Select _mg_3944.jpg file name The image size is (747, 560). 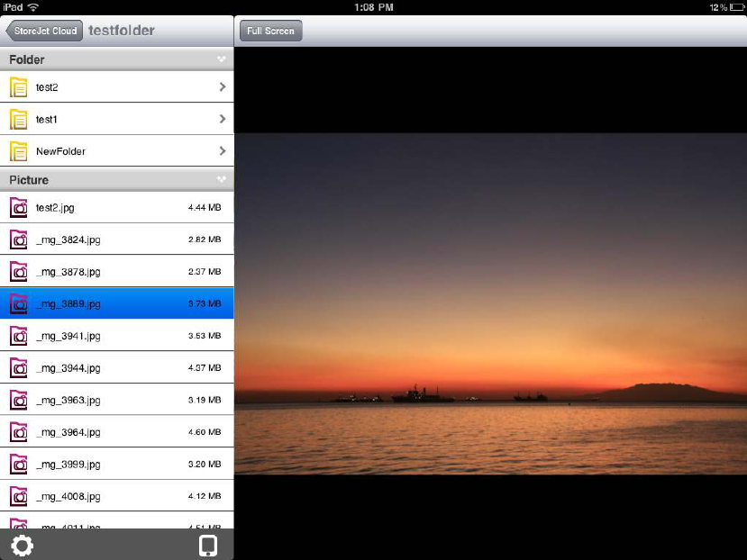[x=68, y=368]
